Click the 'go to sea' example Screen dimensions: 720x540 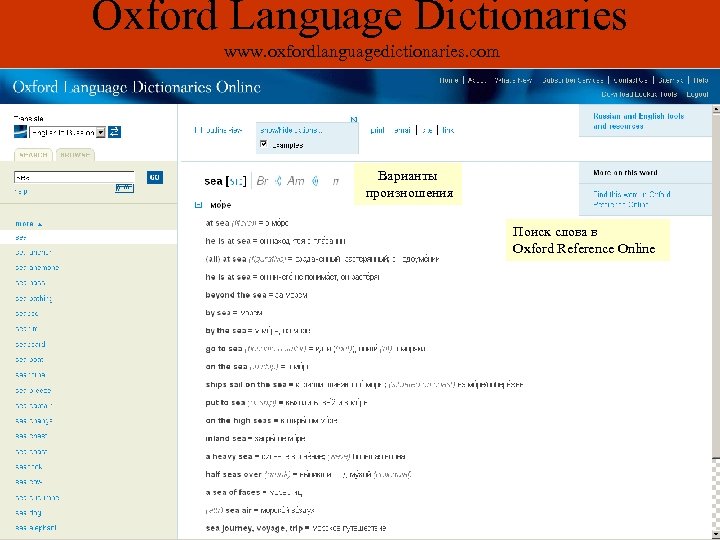tap(316, 349)
